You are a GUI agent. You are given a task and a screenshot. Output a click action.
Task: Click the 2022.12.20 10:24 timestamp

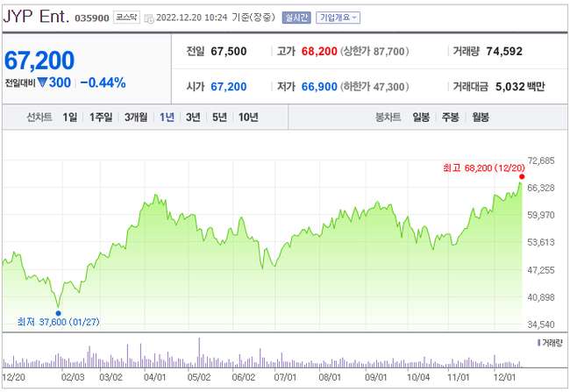pos(191,18)
